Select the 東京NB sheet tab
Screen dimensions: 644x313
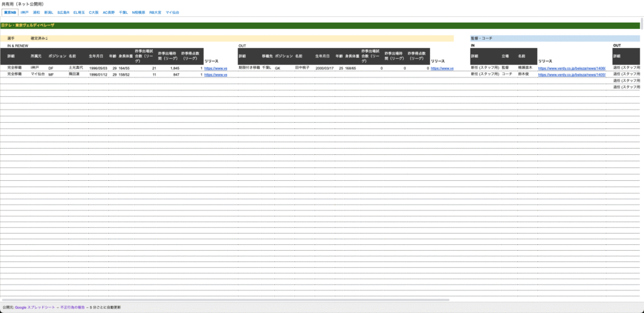tap(9, 13)
